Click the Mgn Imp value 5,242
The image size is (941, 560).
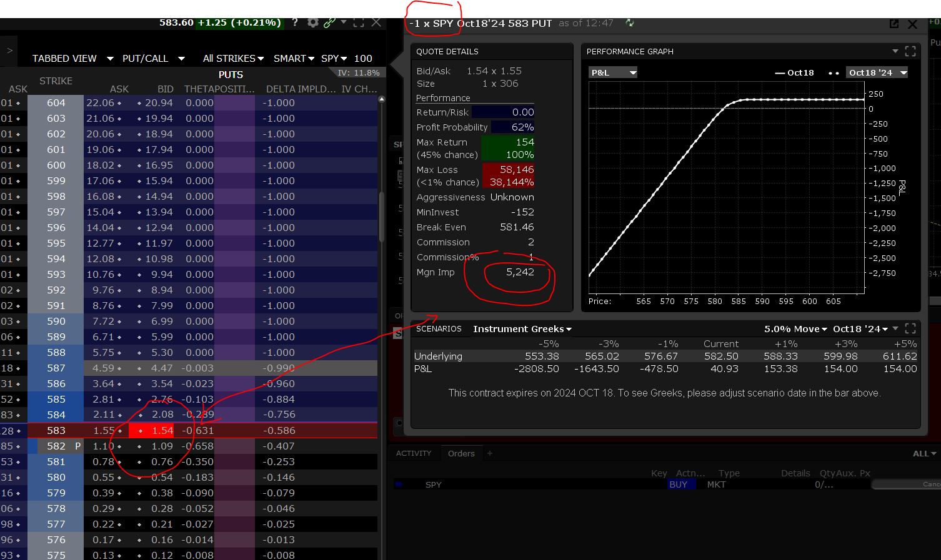click(x=520, y=272)
